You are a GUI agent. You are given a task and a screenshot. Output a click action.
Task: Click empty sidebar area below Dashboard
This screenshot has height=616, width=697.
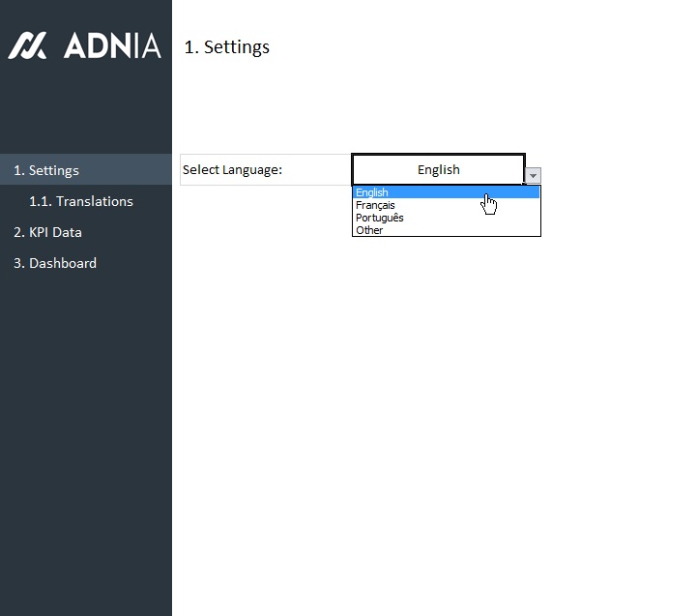click(x=85, y=435)
